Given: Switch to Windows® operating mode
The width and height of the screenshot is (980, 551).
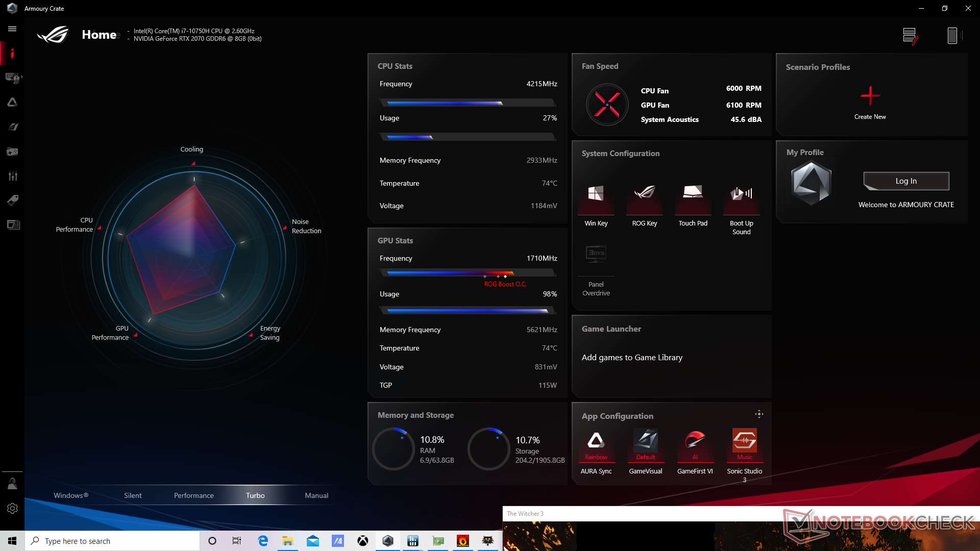Looking at the screenshot, I should (x=71, y=495).
